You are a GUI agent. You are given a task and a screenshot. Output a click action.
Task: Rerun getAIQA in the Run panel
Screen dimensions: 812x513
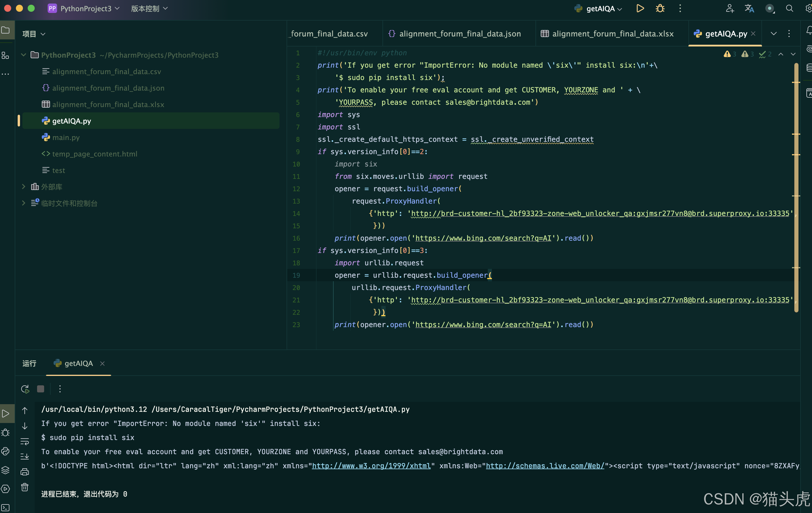point(25,389)
